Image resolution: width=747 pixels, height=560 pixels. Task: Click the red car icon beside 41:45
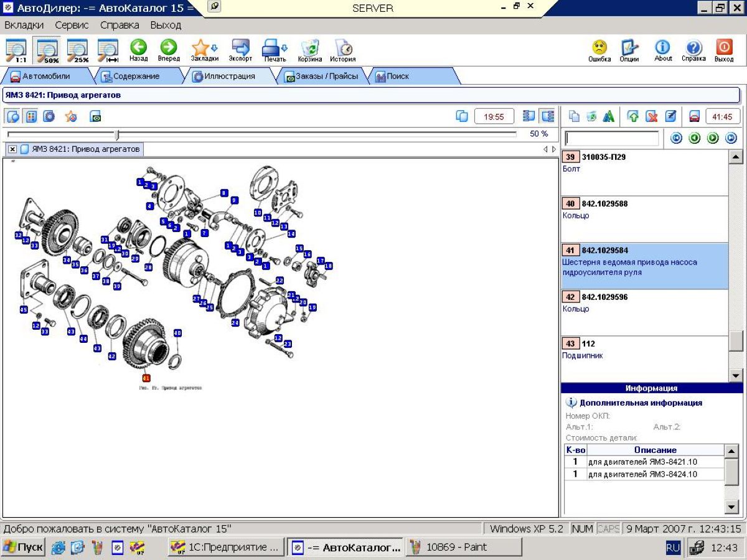(694, 116)
